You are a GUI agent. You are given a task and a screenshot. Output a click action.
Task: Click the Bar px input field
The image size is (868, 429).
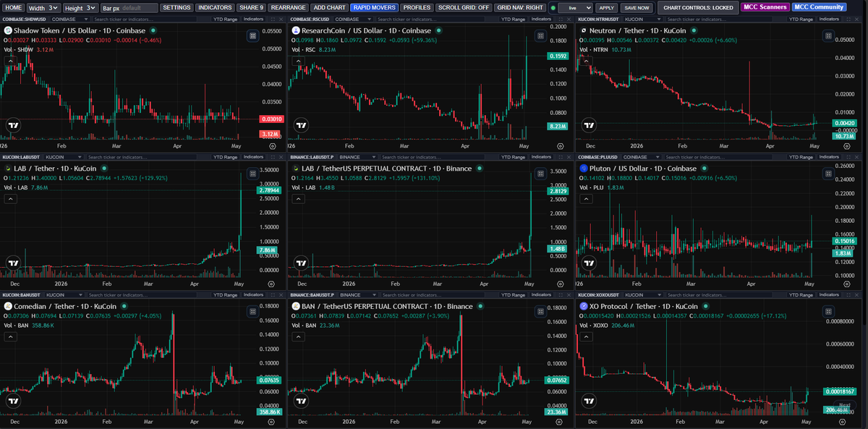tap(138, 7)
